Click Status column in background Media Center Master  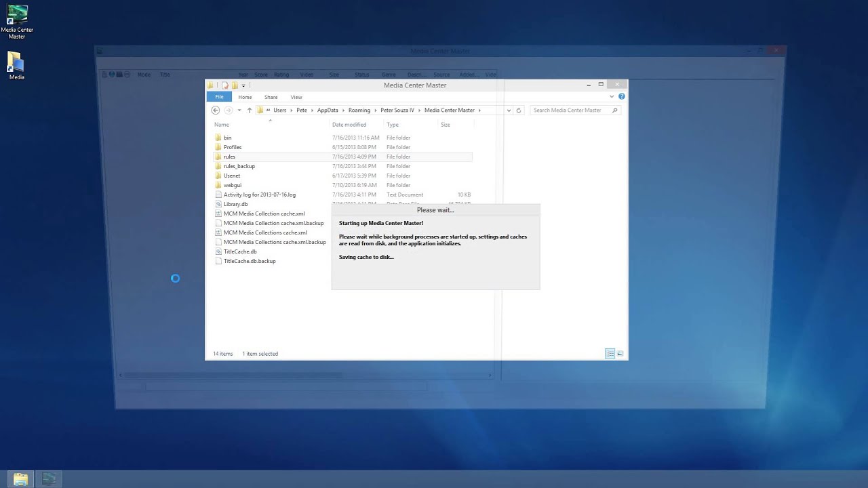tap(361, 75)
